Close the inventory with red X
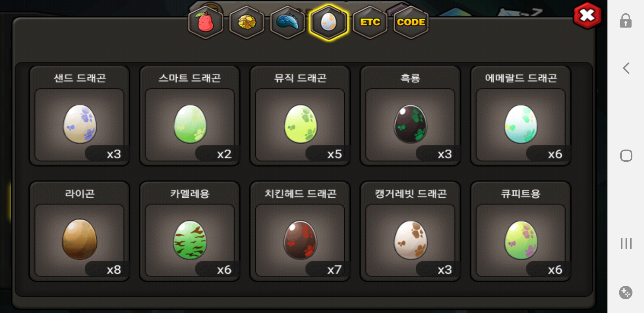 (587, 15)
